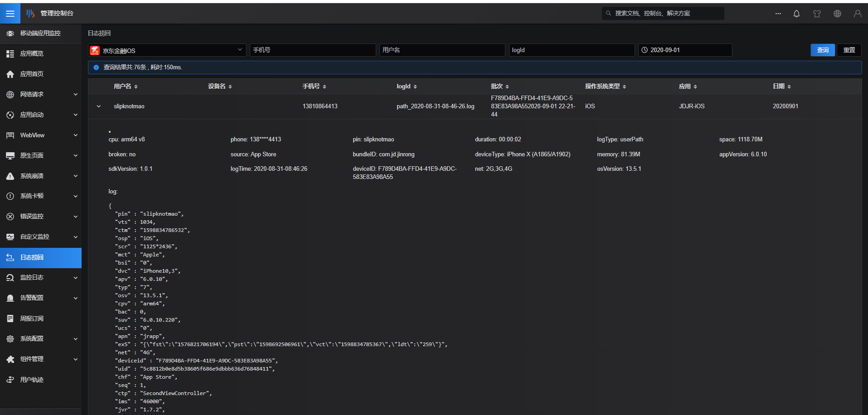The height and width of the screenshot is (415, 868).
Task: Click the 网络请求 globe icon
Action: 10,95
